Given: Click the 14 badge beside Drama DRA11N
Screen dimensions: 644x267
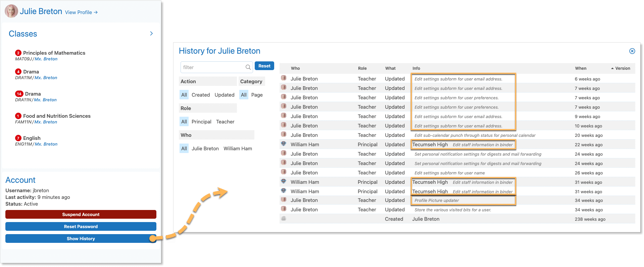Looking at the screenshot, I should pos(19,94).
